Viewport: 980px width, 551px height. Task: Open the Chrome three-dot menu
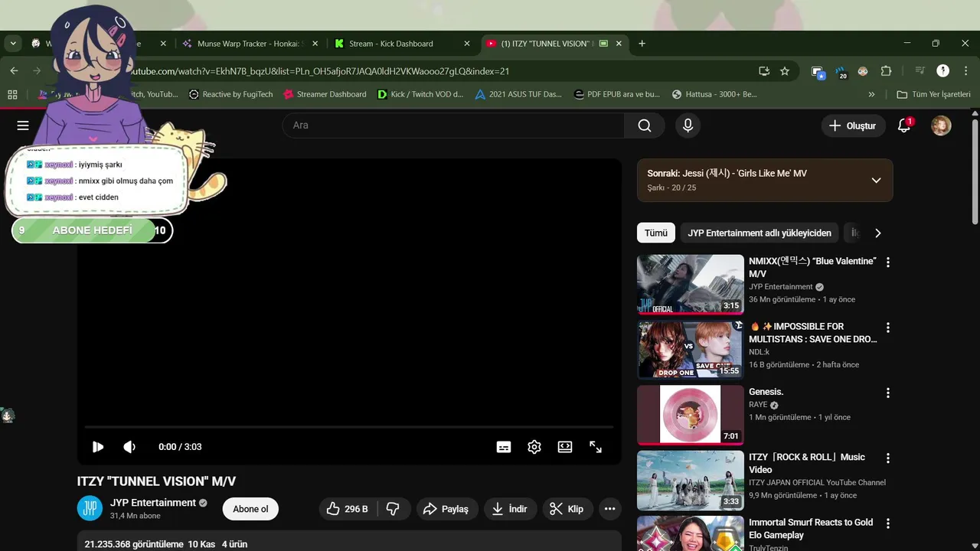965,71
